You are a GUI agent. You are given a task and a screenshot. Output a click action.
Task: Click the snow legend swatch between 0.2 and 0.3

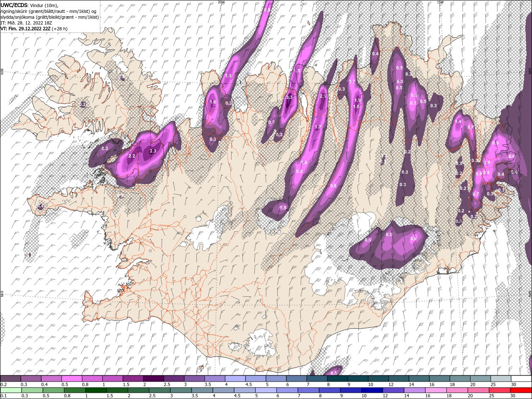[10, 379]
